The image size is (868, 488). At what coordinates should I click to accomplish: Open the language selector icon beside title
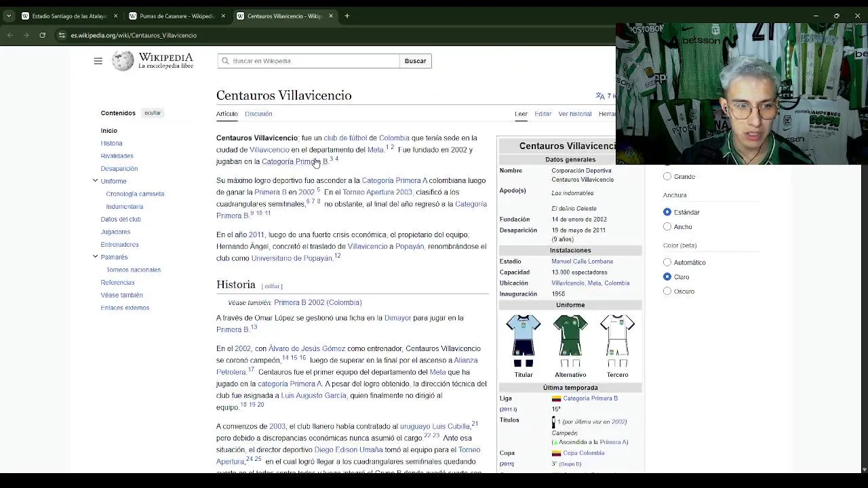tap(600, 96)
